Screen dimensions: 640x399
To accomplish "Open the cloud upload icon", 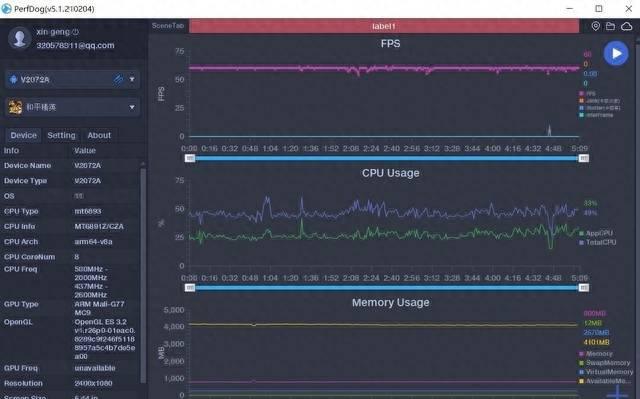I will [x=627, y=27].
